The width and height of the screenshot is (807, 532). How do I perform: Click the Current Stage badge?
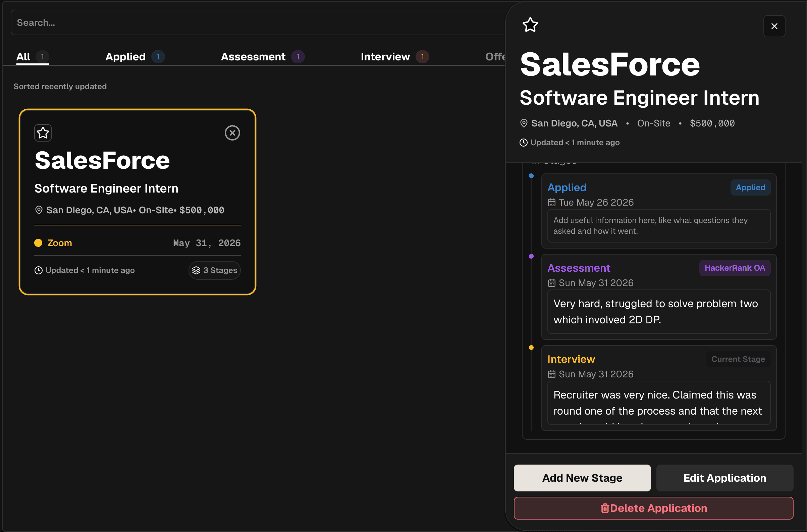[x=739, y=359]
